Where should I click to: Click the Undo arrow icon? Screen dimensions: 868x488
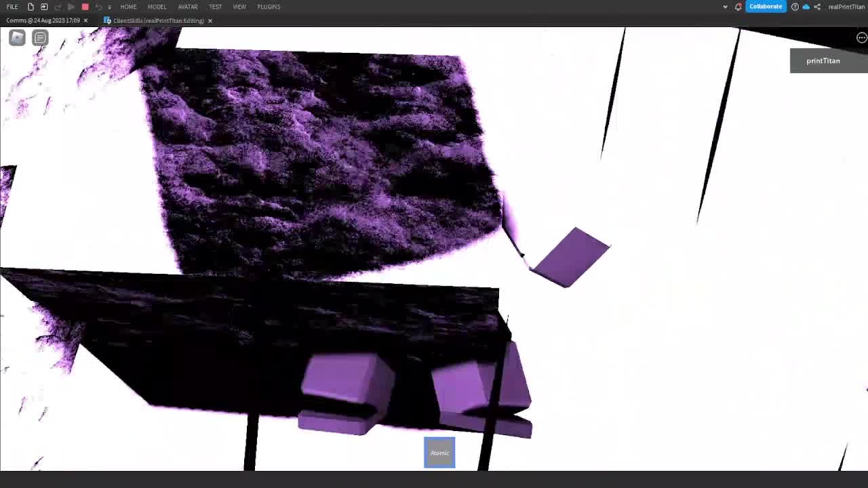pos(98,7)
